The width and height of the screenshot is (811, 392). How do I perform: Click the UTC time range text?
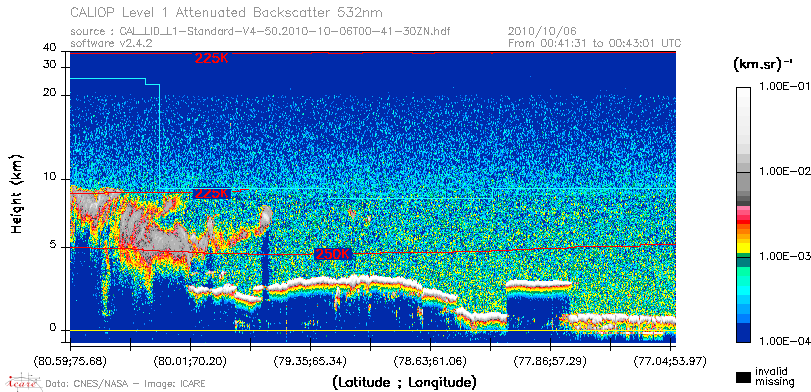(595, 43)
